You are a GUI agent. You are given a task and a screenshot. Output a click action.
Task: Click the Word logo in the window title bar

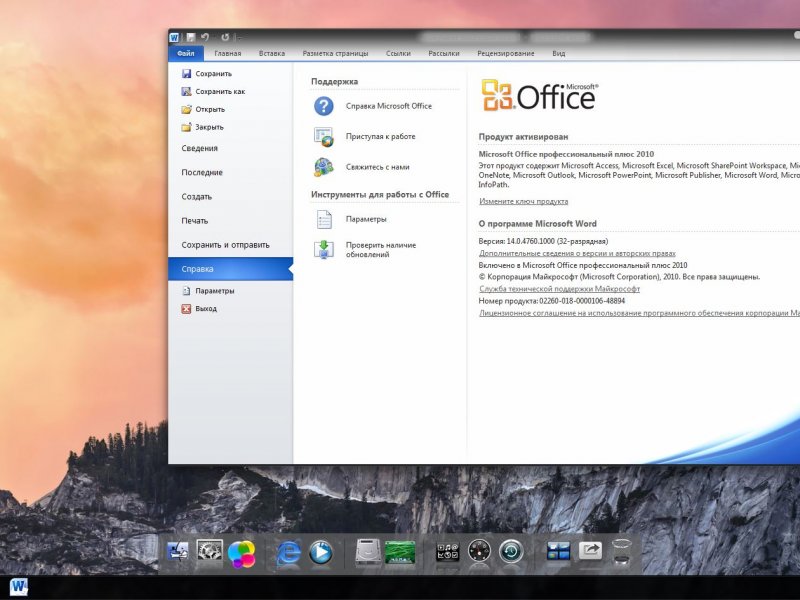pyautogui.click(x=174, y=37)
